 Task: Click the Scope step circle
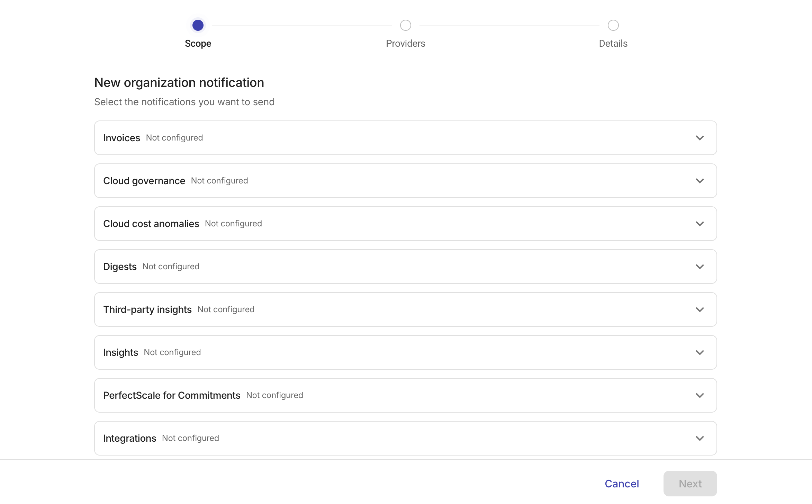198,25
